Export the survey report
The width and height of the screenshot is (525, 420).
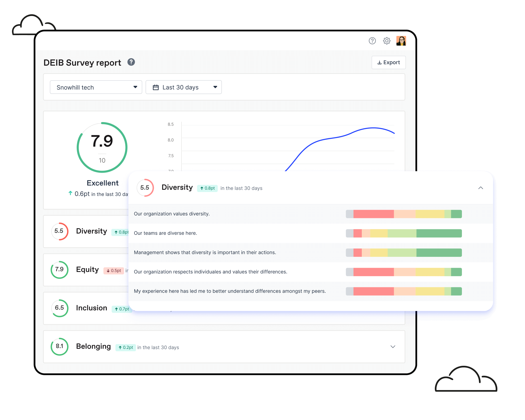point(389,62)
